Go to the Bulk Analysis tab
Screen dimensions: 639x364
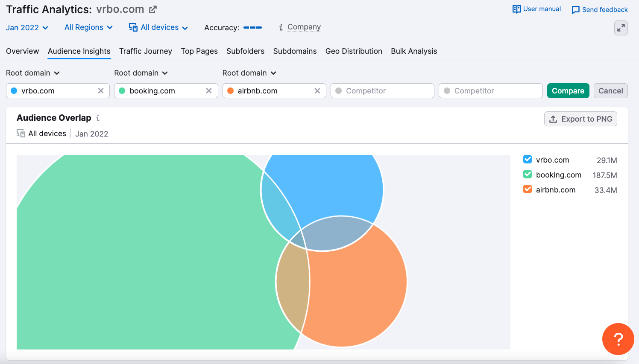[414, 51]
